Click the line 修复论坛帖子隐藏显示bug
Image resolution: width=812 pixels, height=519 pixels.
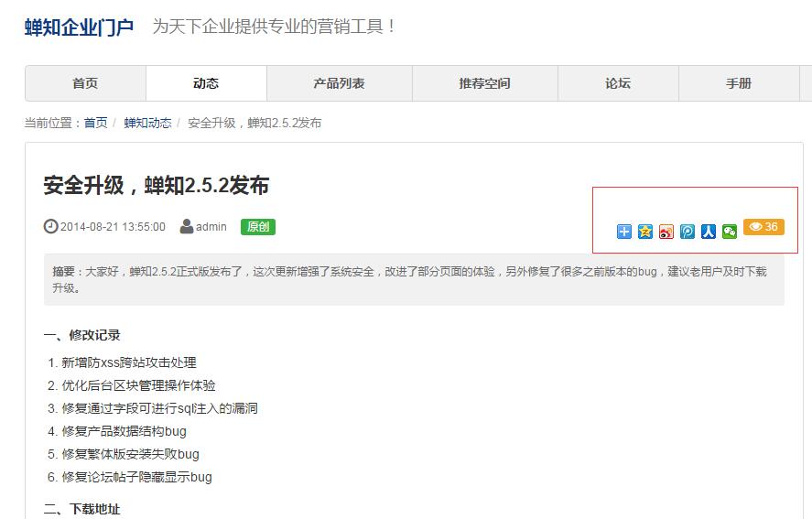coord(136,477)
